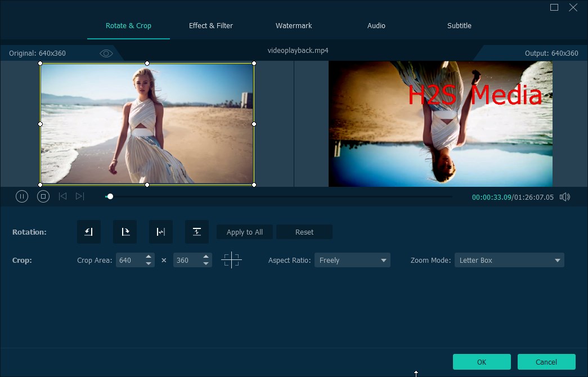Click the top-right crop handle
The image size is (588, 377).
(x=254, y=63)
